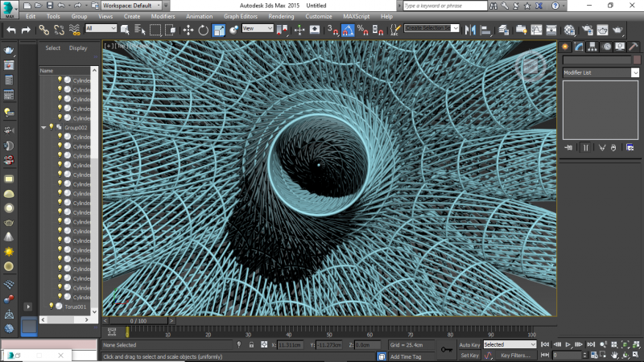The height and width of the screenshot is (362, 644).
Task: Open the Mirror tool
Action: point(470,30)
